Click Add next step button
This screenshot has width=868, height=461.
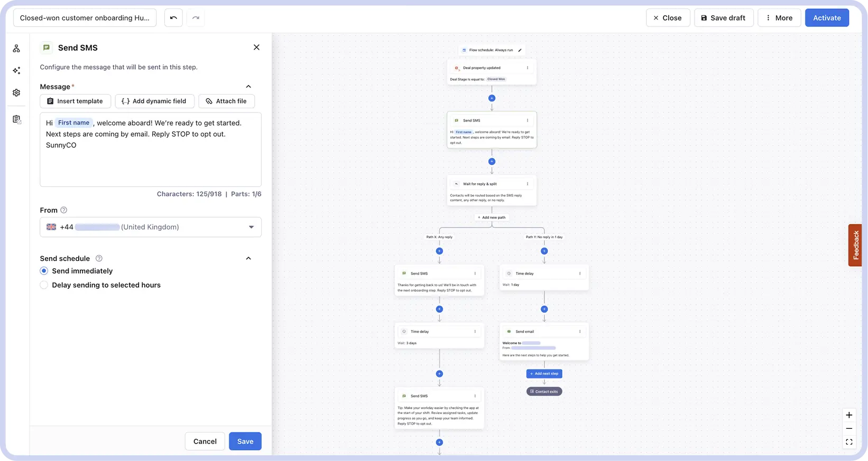(x=544, y=374)
